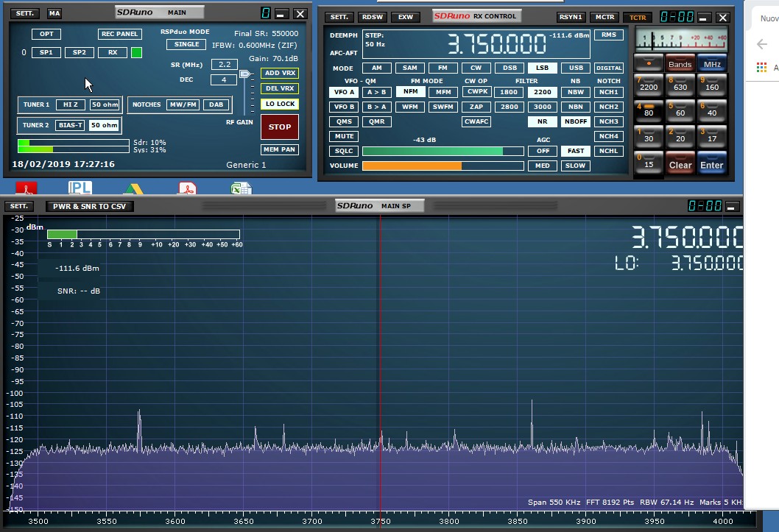Open SETT. in RX Control window
The image size is (779, 532).
[x=339, y=17]
